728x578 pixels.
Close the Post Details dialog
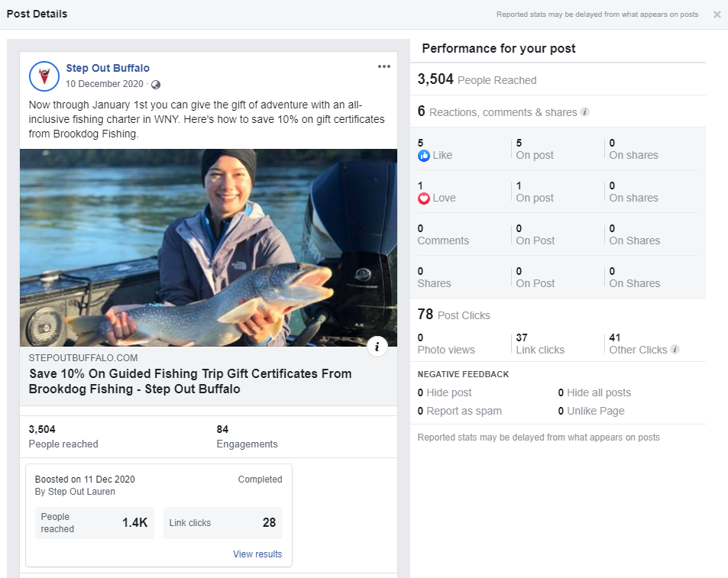[717, 15]
